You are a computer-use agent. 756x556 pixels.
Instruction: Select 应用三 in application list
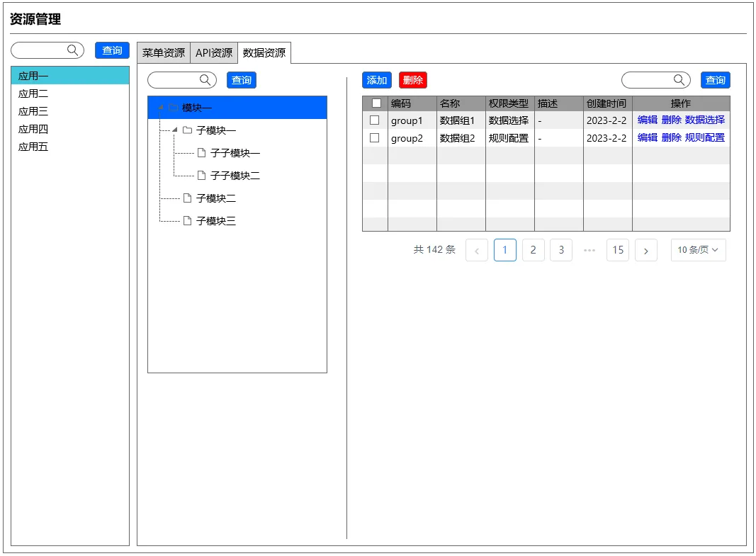point(70,111)
